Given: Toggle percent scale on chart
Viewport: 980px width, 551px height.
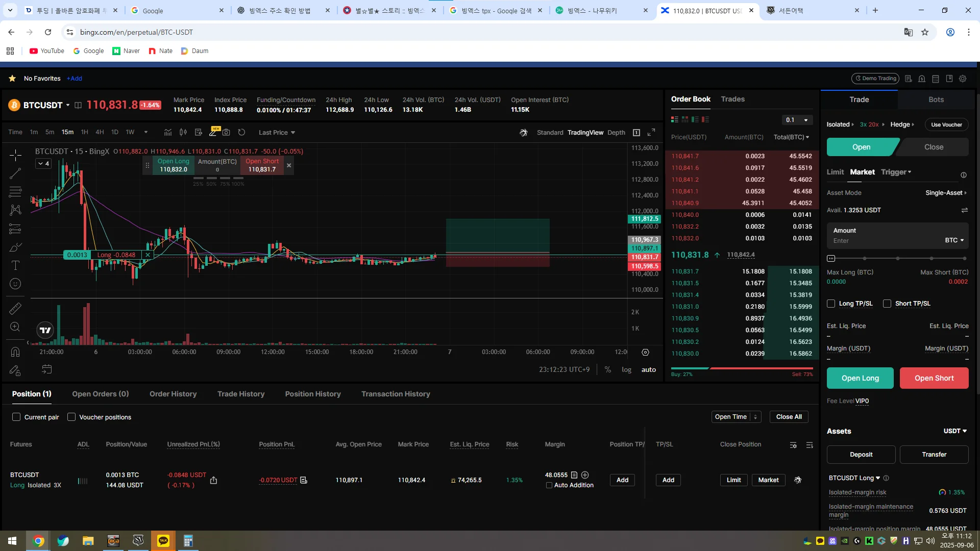Looking at the screenshot, I should pyautogui.click(x=608, y=369).
